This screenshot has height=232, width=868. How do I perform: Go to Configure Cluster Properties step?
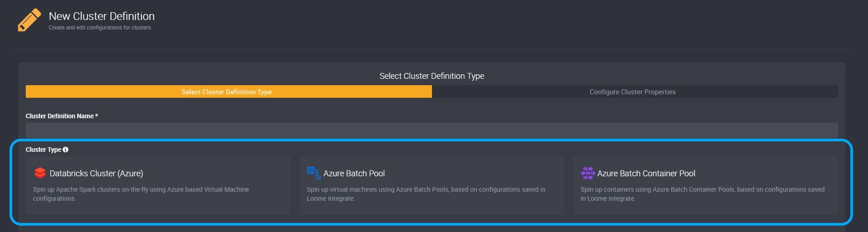(x=635, y=92)
